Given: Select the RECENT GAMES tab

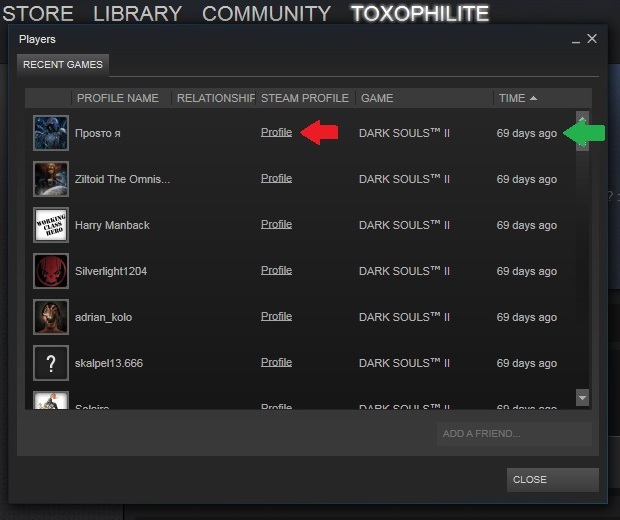Looking at the screenshot, I should coord(63,64).
